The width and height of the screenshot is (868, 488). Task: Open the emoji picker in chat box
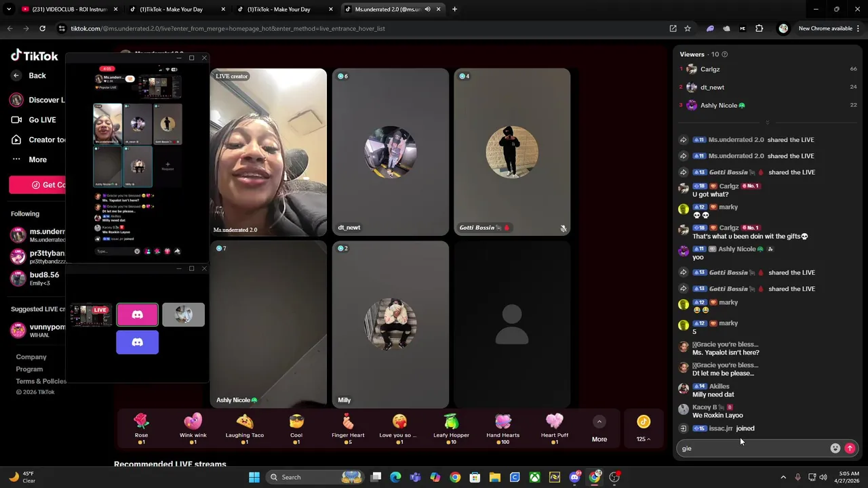point(835,448)
